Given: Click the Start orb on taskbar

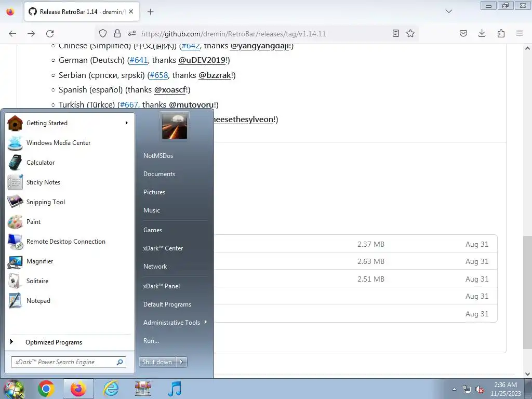Looking at the screenshot, I should coord(13,389).
